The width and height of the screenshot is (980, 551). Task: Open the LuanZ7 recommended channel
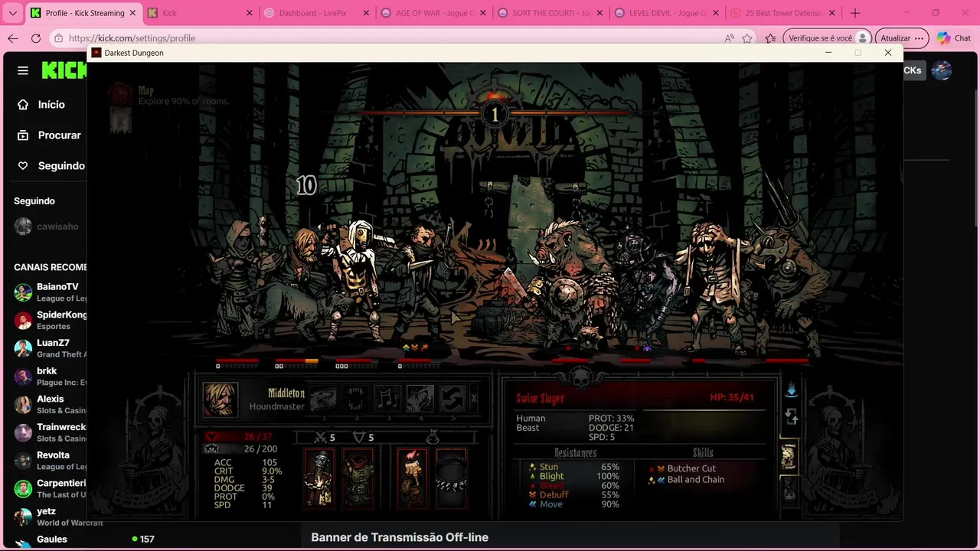[49, 348]
